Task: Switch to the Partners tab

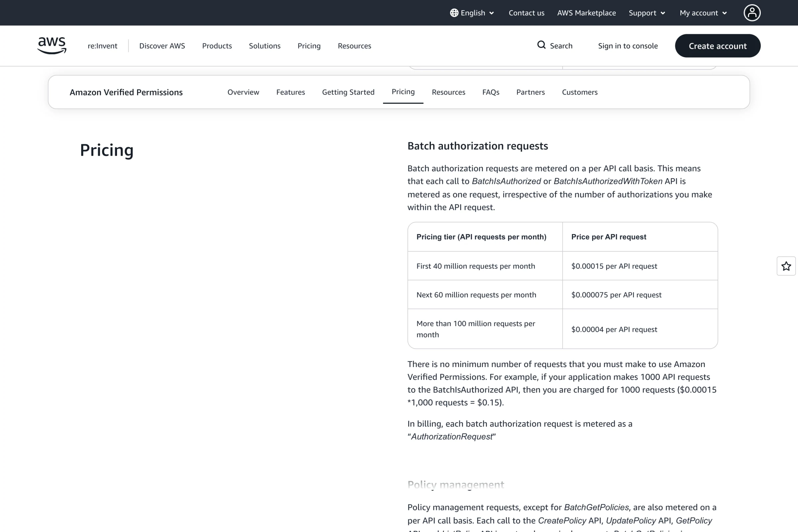Action: coord(530,92)
